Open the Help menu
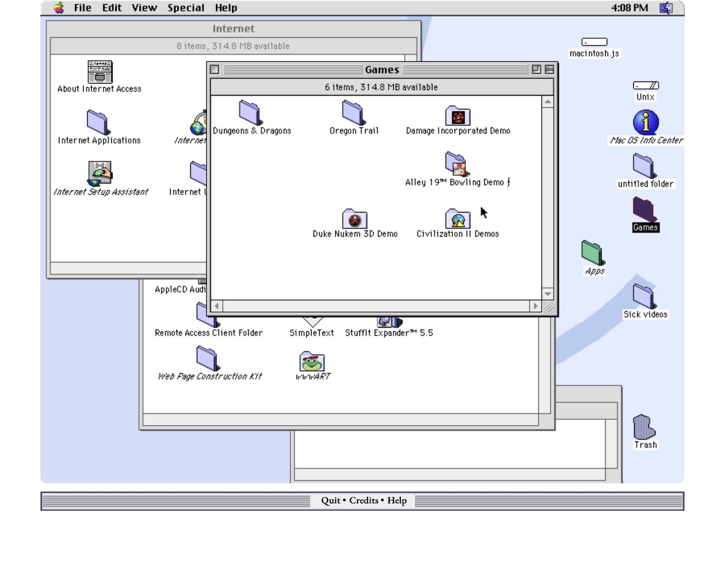 click(x=226, y=8)
